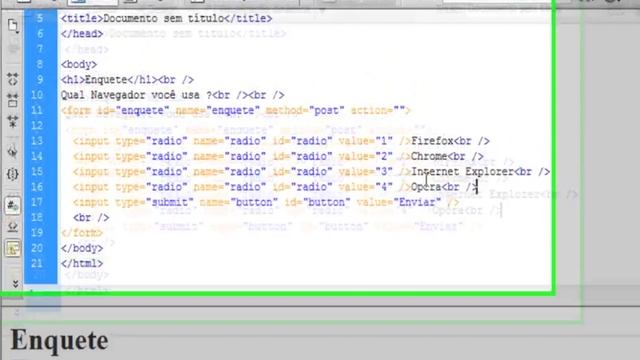Viewport: 640px width, 360px height.
Task: Click 'Chrome' in the code
Action: click(429, 156)
